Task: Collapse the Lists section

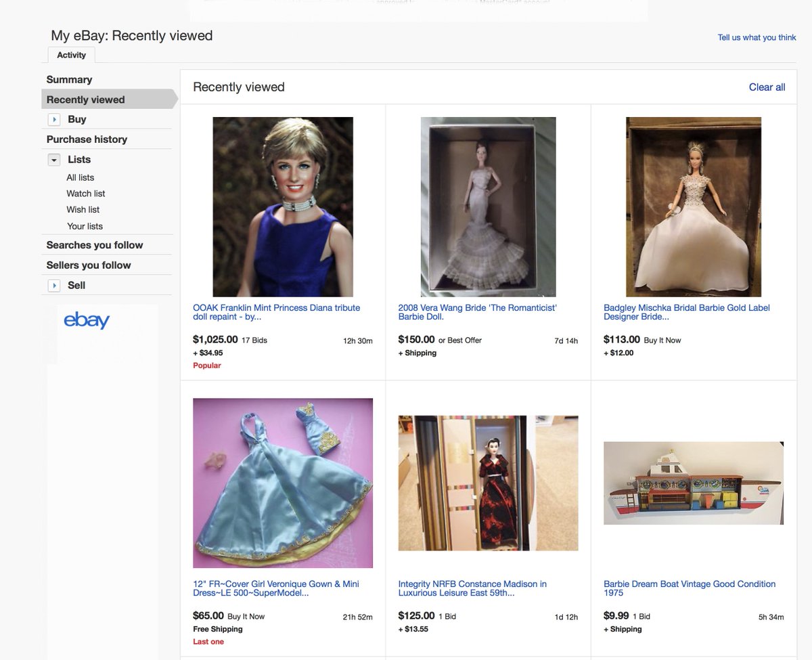Action: pos(54,160)
